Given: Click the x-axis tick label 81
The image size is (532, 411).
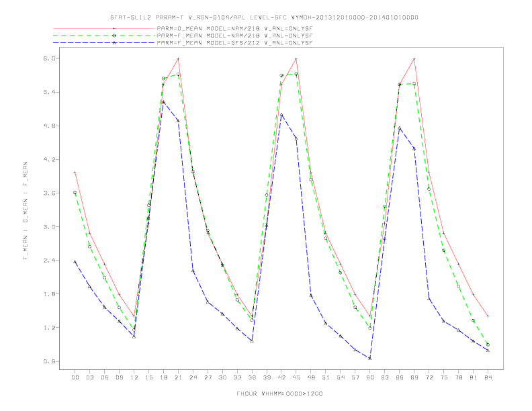Looking at the screenshot, I should pyautogui.click(x=474, y=377).
